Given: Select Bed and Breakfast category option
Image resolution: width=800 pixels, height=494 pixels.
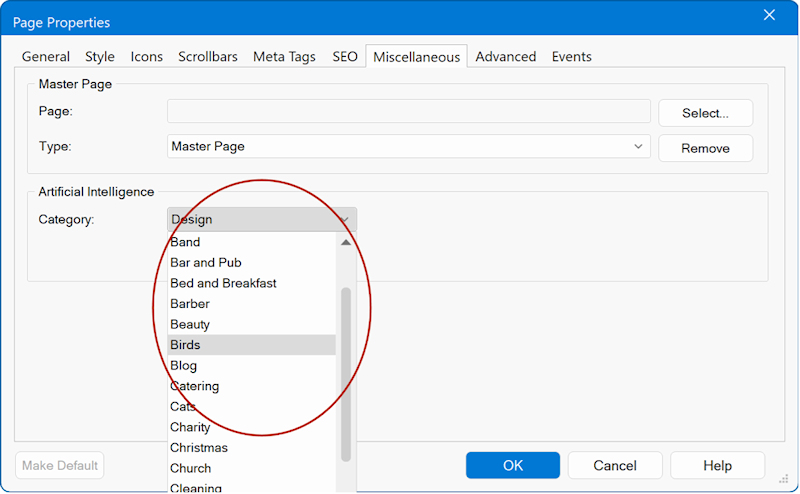Looking at the screenshot, I should pyautogui.click(x=251, y=283).
